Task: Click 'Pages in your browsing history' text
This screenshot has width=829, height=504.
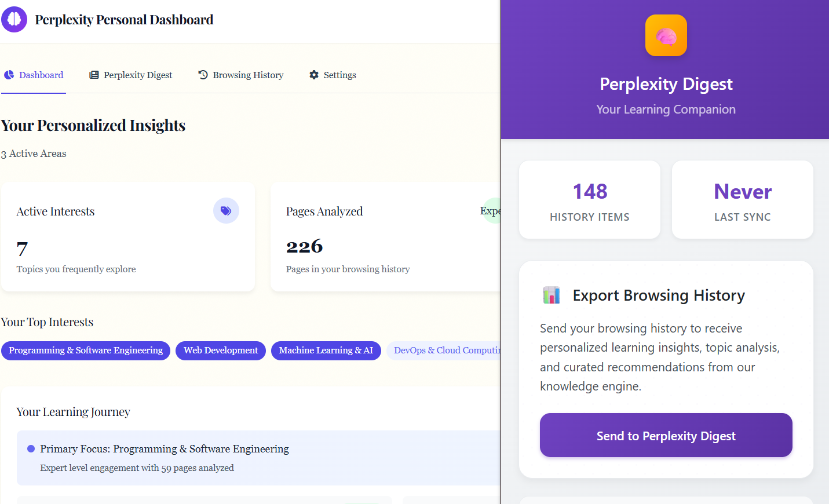Action: click(348, 269)
